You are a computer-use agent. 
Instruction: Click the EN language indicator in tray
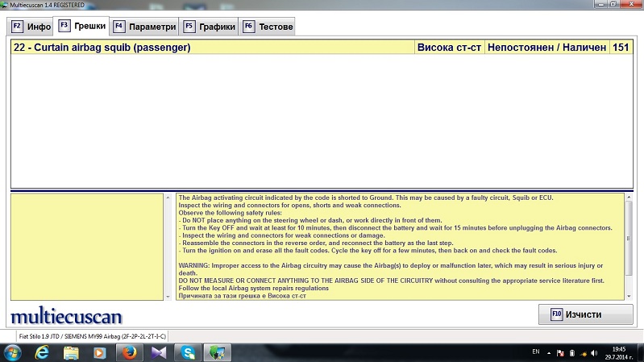tap(536, 352)
